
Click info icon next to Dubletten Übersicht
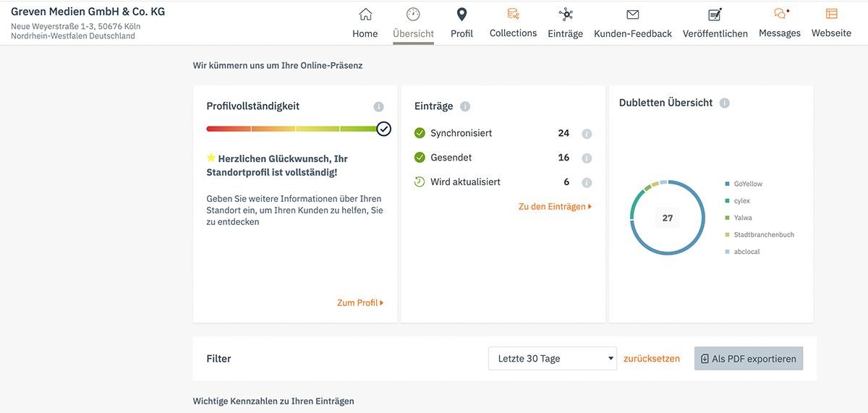coord(724,103)
